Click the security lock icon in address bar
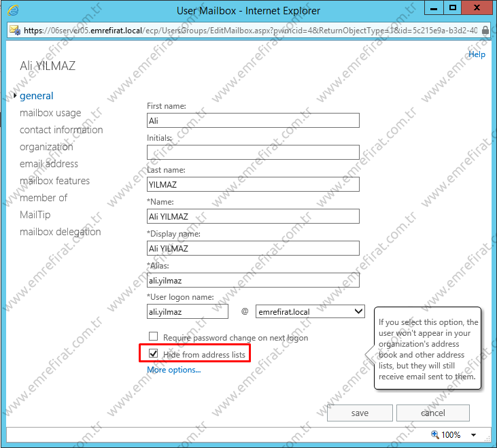Viewport: 497px width, 448px height. [x=484, y=31]
